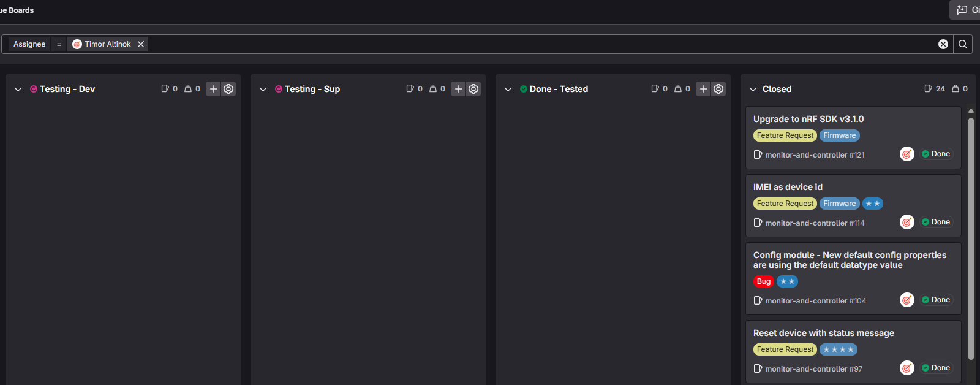Click the Firmware label on issue #121
Screen dimensions: 980x385
pos(839,135)
